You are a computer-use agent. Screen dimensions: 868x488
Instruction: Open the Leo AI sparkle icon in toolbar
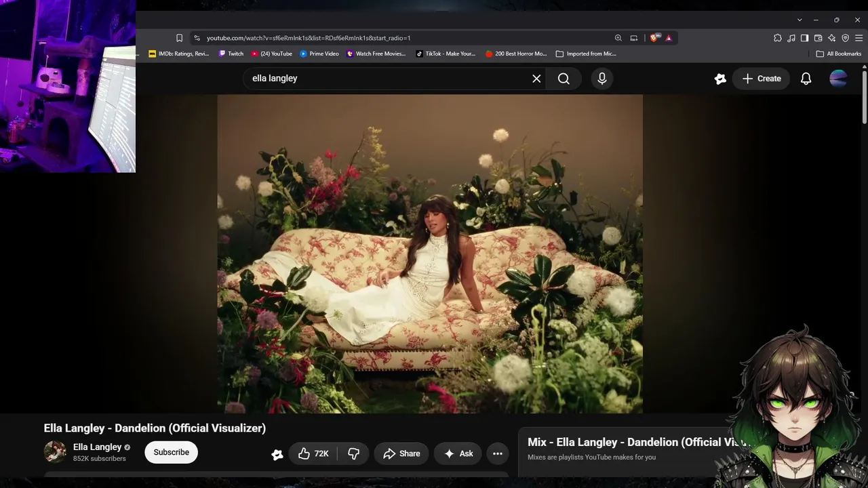coord(832,38)
